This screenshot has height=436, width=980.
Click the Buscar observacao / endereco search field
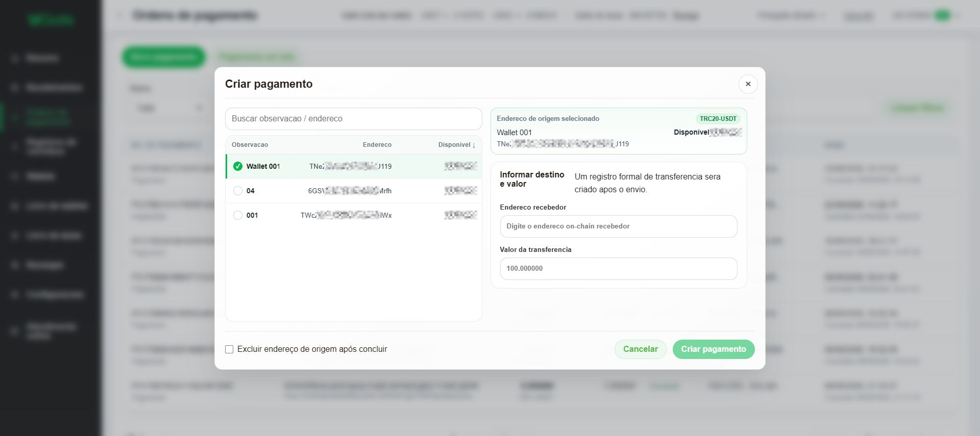[353, 119]
